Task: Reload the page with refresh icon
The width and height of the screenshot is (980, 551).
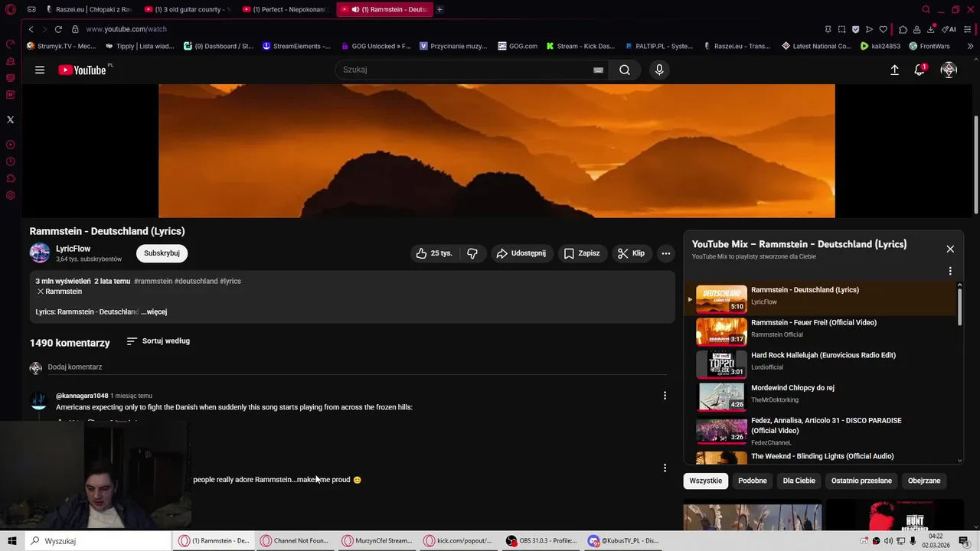Action: tap(58, 29)
